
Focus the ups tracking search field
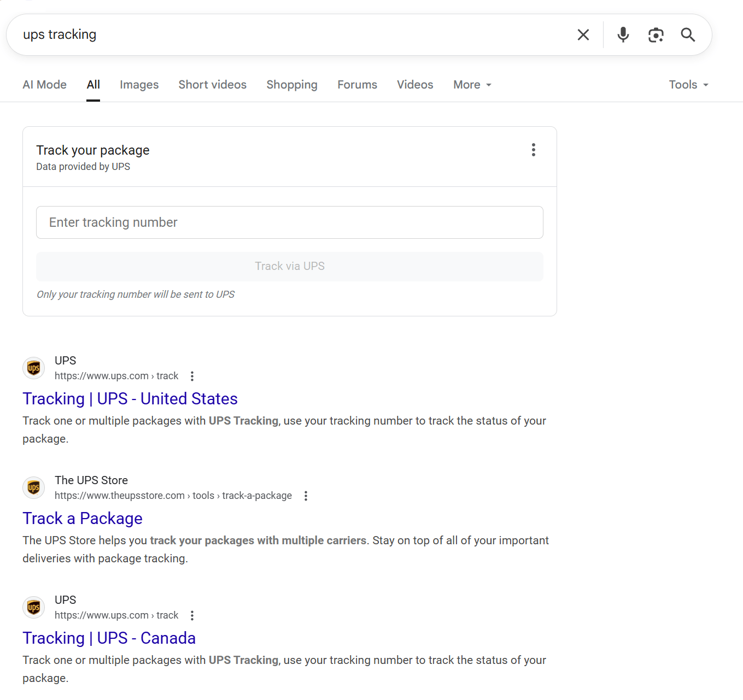pyautogui.click(x=295, y=35)
